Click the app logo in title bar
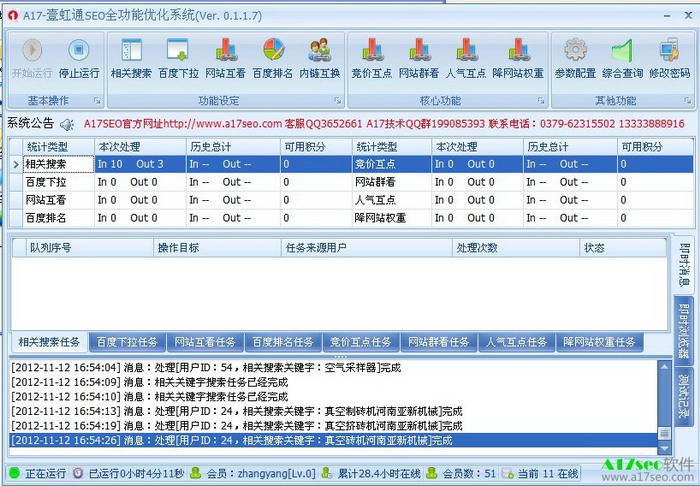This screenshot has height=486, width=700. click(x=13, y=15)
